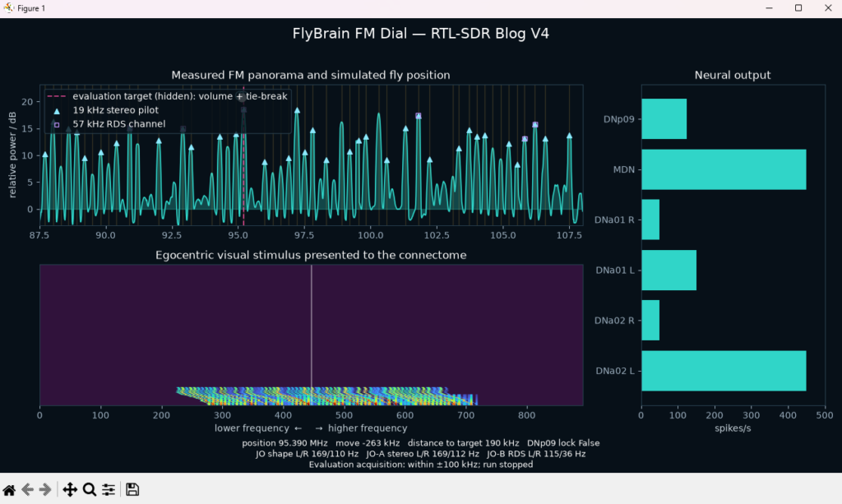Reset the view with the Home icon
Image resolution: width=842 pixels, height=504 pixels.
pyautogui.click(x=9, y=489)
